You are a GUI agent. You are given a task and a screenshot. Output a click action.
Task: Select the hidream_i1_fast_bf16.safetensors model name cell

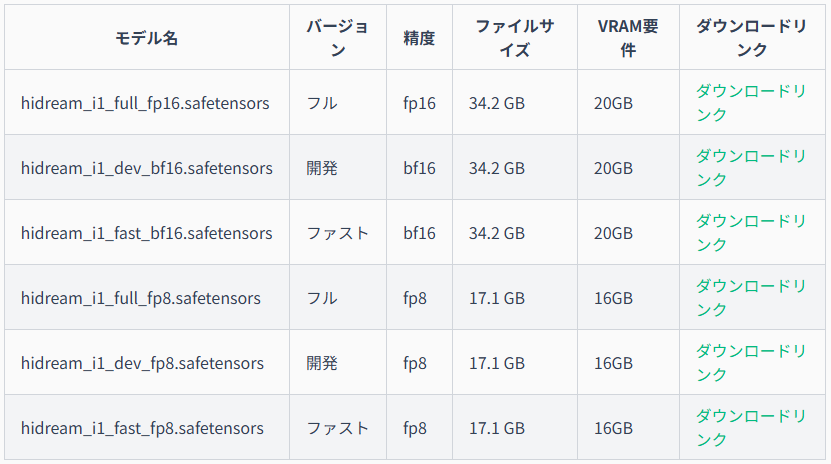click(147, 233)
